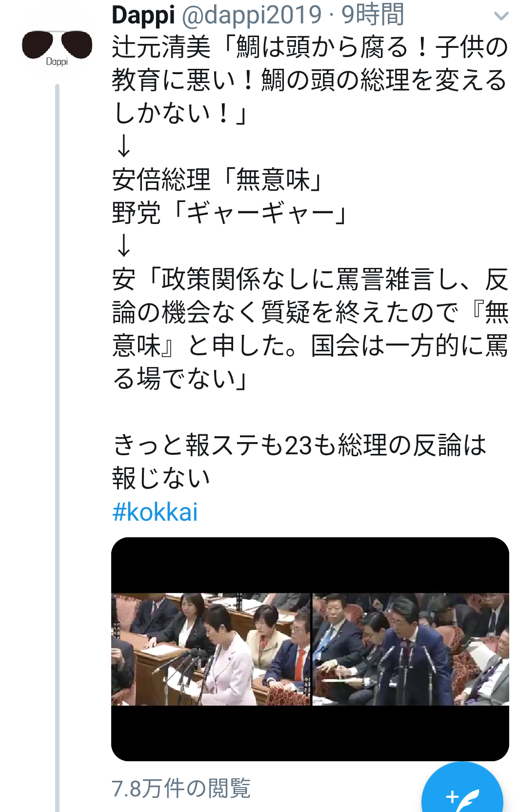The width and height of the screenshot is (517, 812).
Task: Open the #kokkai hashtag link
Action: pos(155,512)
